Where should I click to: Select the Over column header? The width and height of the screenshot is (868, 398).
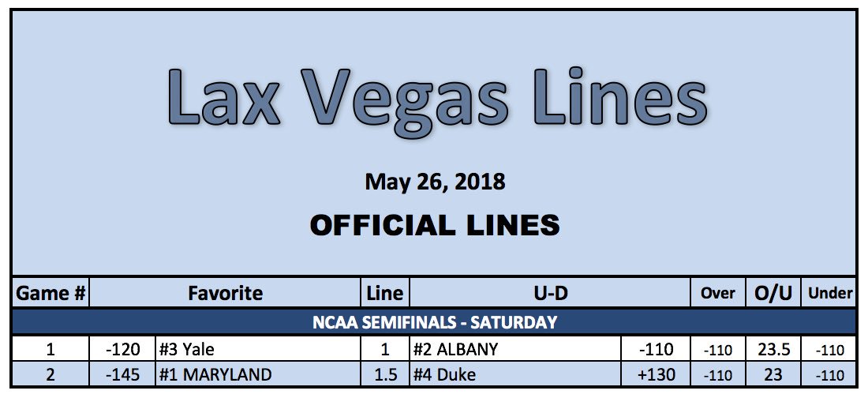coord(717,294)
